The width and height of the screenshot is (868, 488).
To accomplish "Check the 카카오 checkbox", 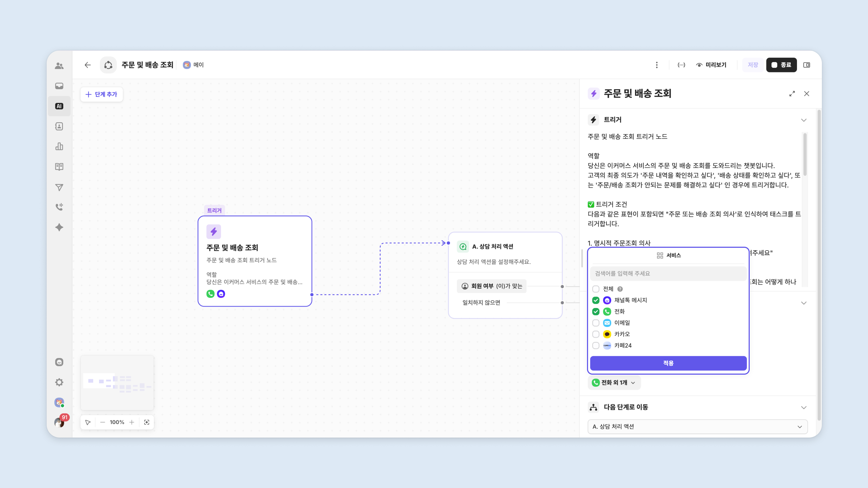I will [596, 334].
